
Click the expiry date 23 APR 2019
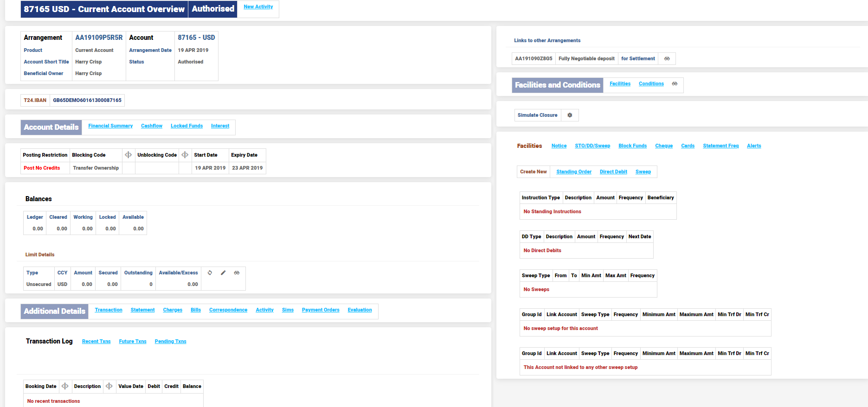[x=247, y=168]
